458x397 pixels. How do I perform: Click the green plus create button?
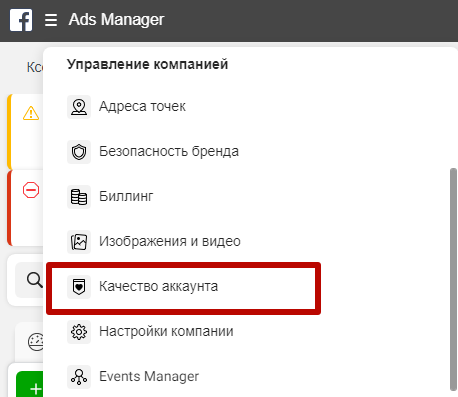(30, 384)
